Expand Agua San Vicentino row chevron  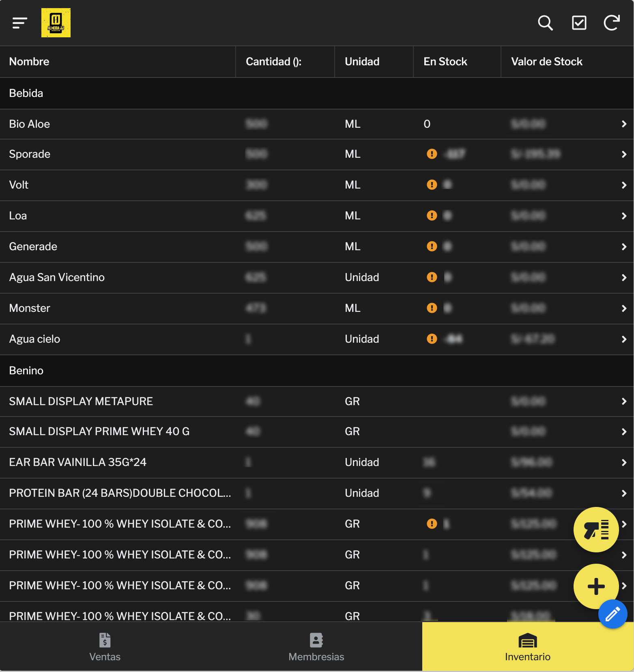tap(624, 277)
